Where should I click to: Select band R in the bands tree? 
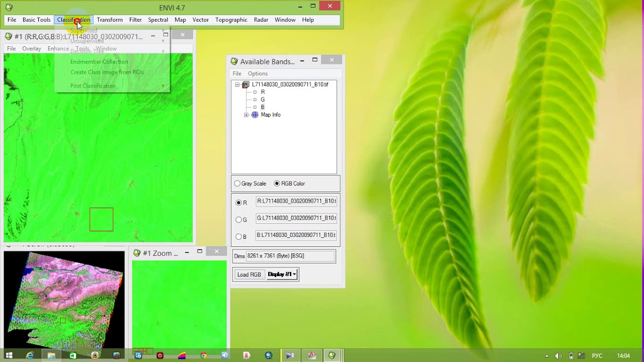click(x=263, y=92)
